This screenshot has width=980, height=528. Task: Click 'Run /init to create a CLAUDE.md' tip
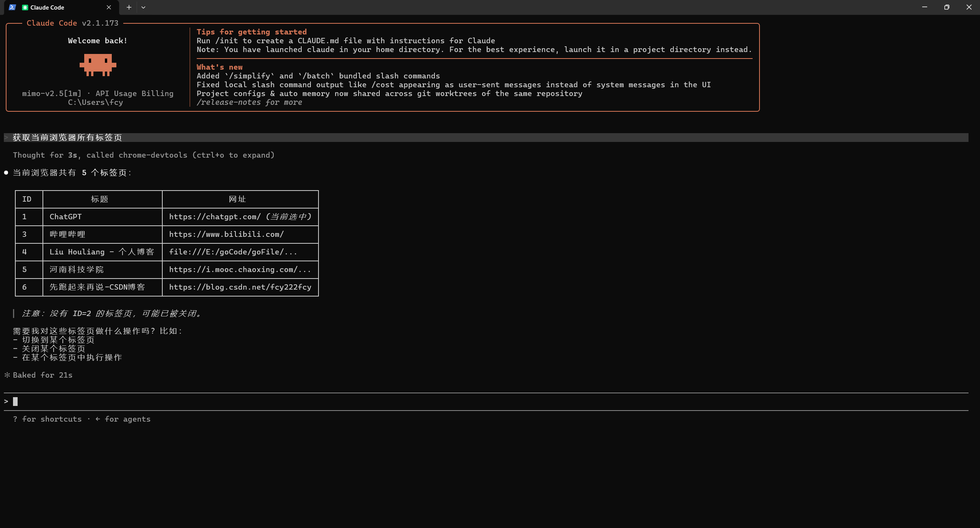click(346, 41)
